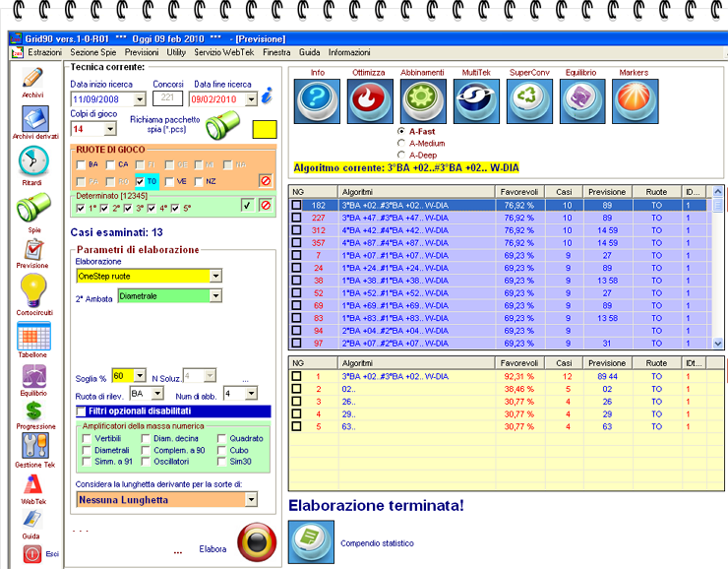Screen dimensions: 728x569
Task: Expand the Colpi di gioco dropdown
Action: pos(109,129)
